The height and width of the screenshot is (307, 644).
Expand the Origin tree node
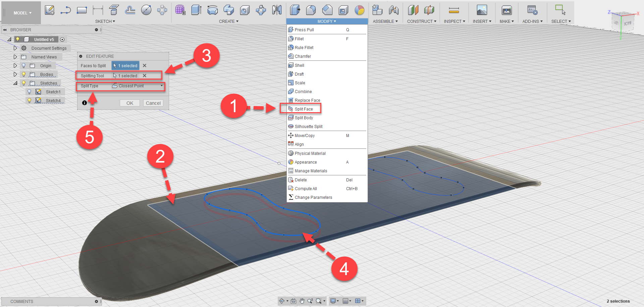pos(15,65)
